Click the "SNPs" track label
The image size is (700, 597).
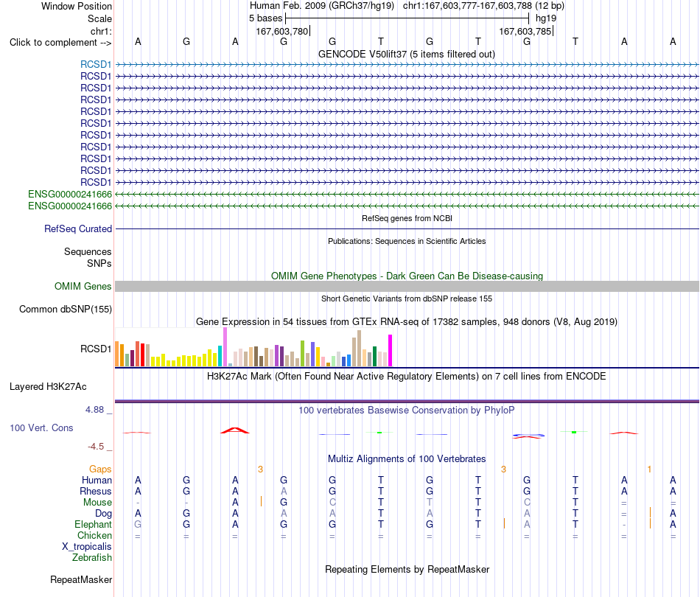click(99, 263)
